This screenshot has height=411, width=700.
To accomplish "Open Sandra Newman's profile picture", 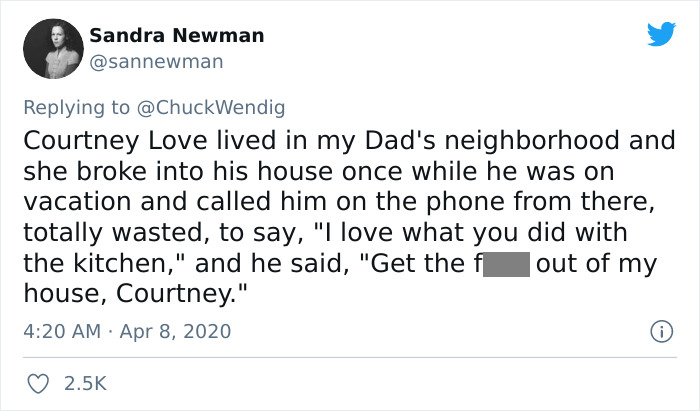I will (x=51, y=49).
